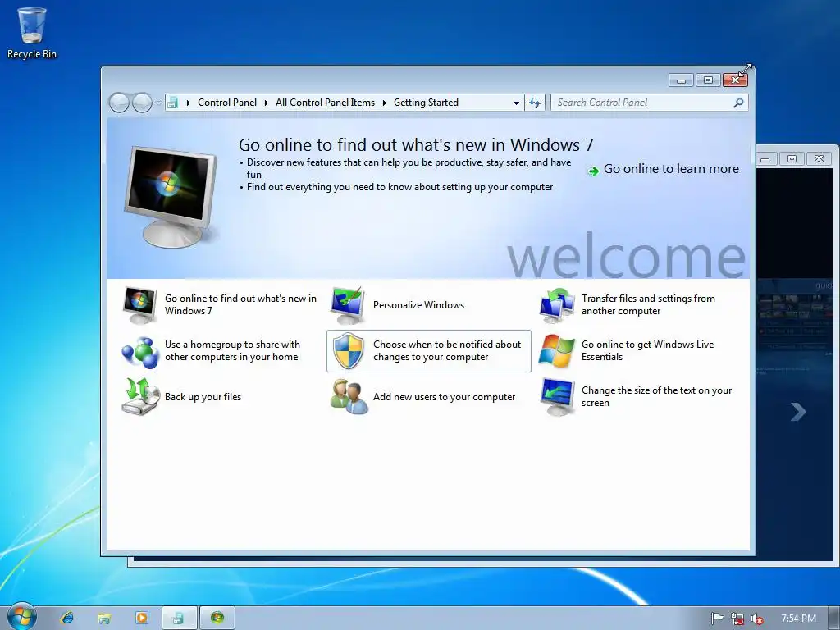Click the Go online to learn more link

[x=671, y=169]
